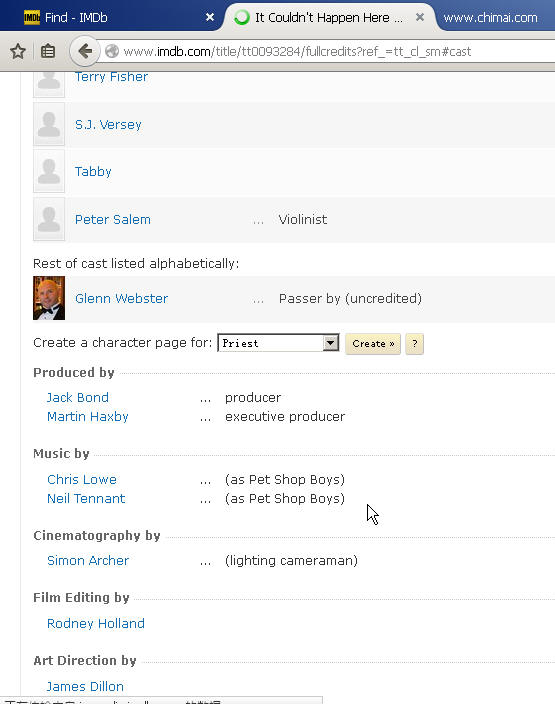Close the Find - IMDb tab

coord(210,17)
